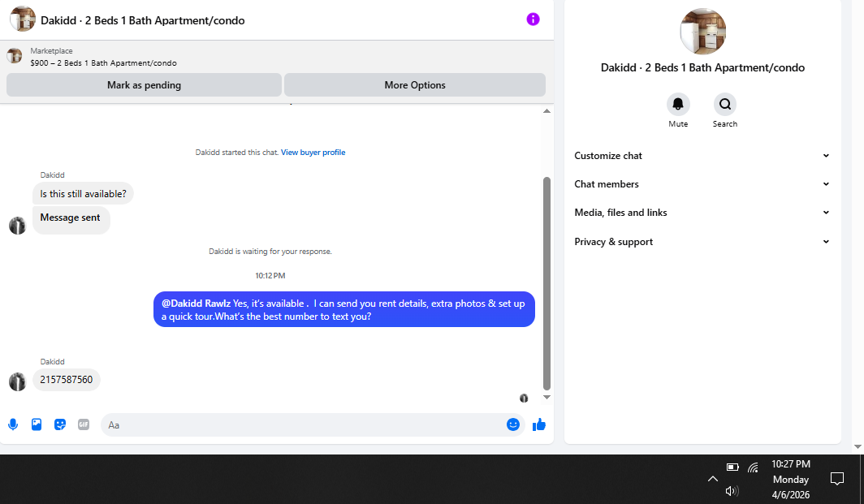Send a thumbs-up like

539,424
